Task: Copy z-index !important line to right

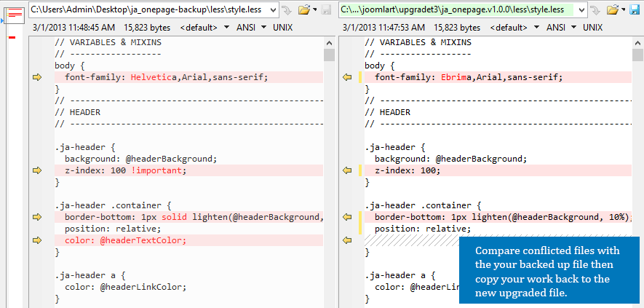Action: coord(37,170)
